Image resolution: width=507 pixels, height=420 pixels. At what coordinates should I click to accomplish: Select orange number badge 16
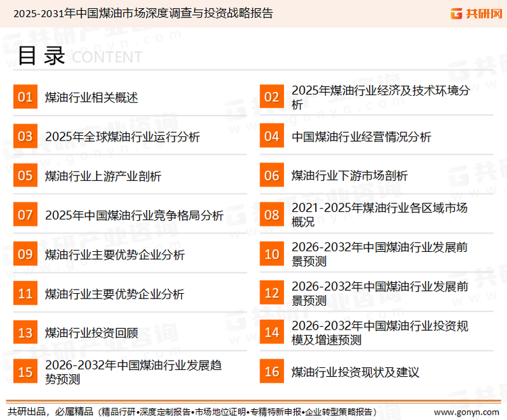tap(272, 371)
